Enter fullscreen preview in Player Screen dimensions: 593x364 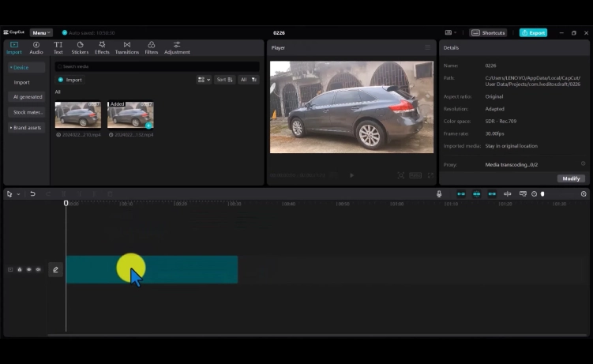pos(430,175)
